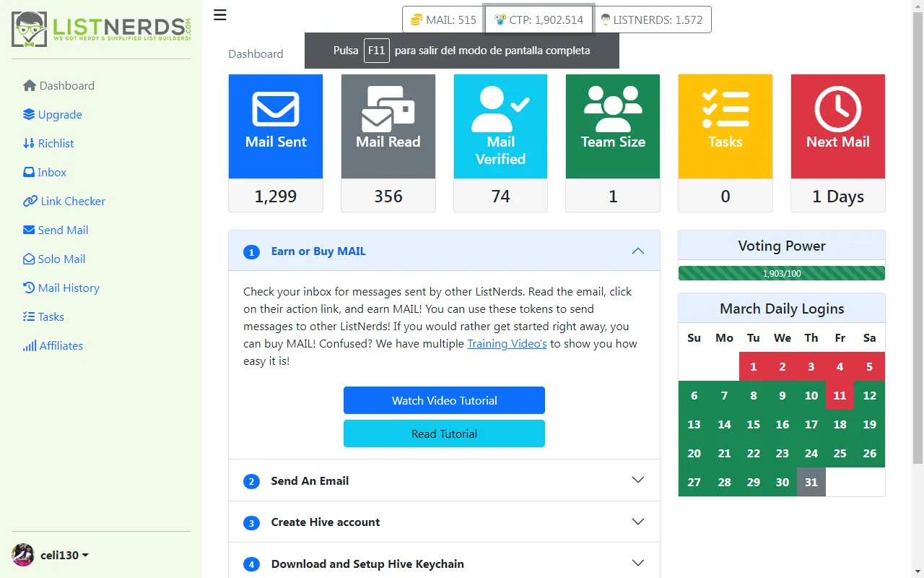
Task: Click the 1 Days Next Mail value
Action: click(x=838, y=196)
